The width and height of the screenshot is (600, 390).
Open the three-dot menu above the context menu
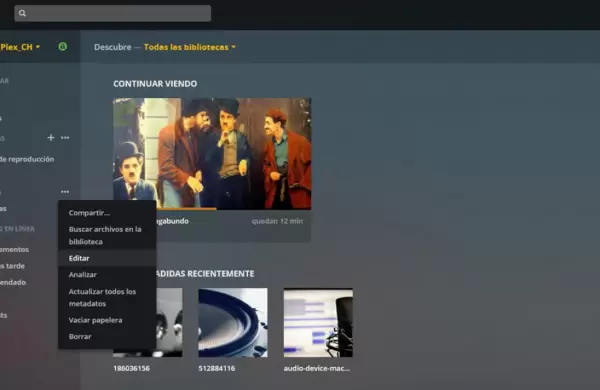[65, 192]
